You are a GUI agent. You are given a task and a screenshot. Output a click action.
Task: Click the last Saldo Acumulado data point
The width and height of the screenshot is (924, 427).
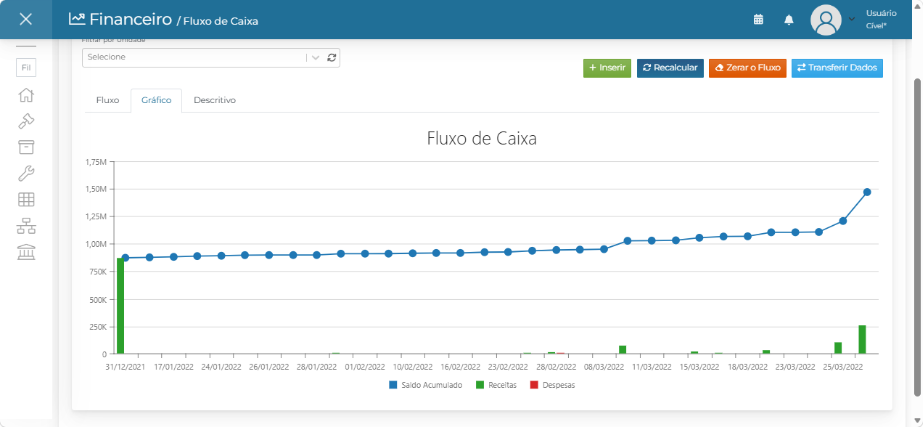tap(867, 192)
